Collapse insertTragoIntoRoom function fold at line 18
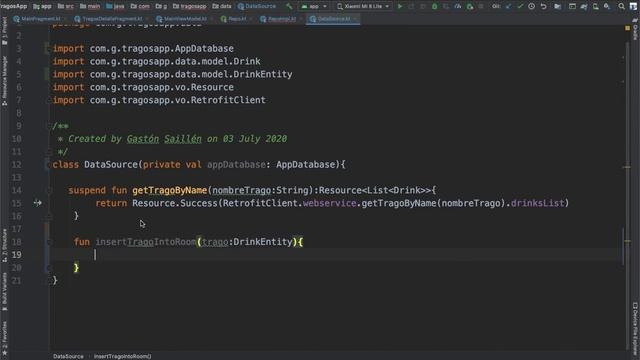This screenshot has width=640, height=360. pos(48,242)
